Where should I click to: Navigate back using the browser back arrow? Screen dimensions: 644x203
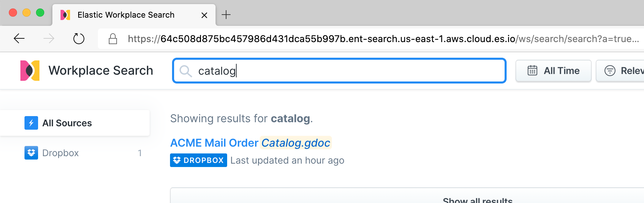point(19,39)
